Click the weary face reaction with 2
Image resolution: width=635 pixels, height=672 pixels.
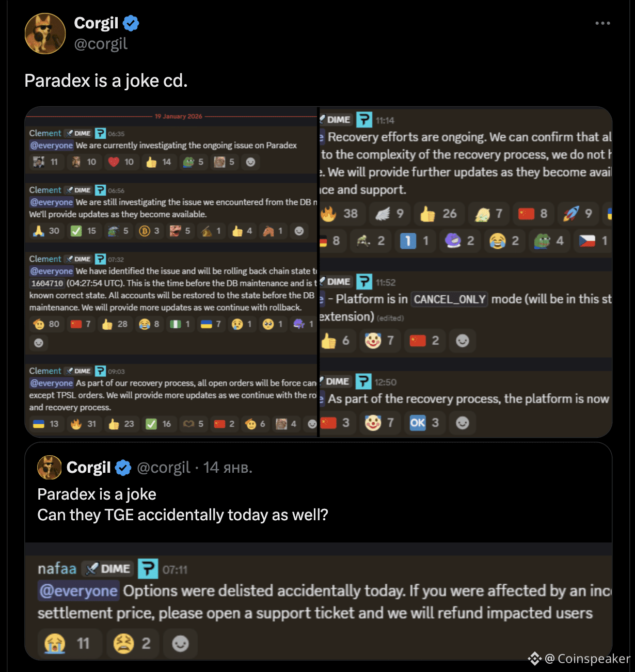132,644
